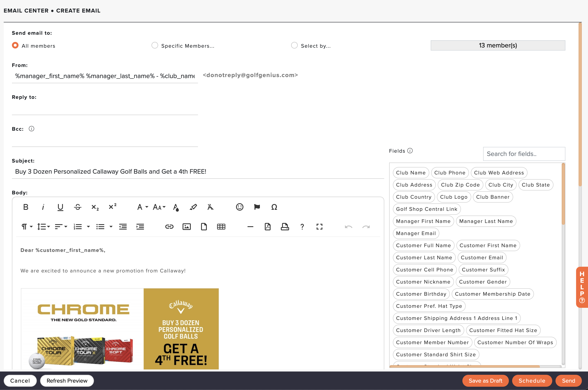Toggle fullscreen editor mode

pos(319,227)
